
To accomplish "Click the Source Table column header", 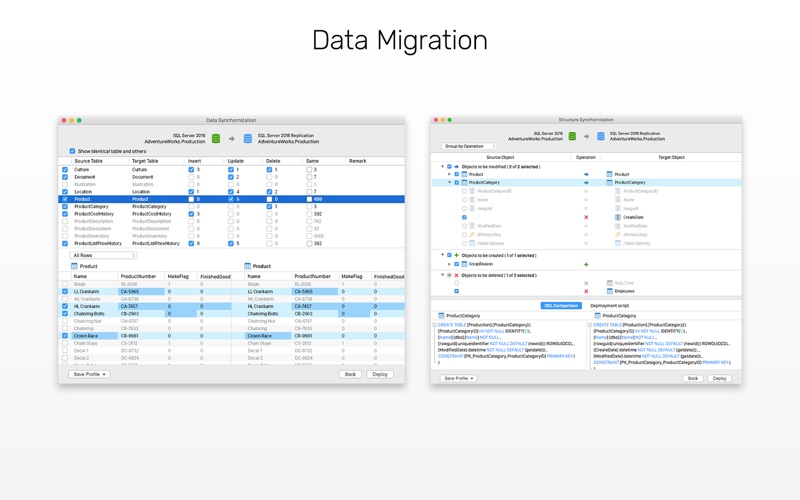I will point(89,161).
